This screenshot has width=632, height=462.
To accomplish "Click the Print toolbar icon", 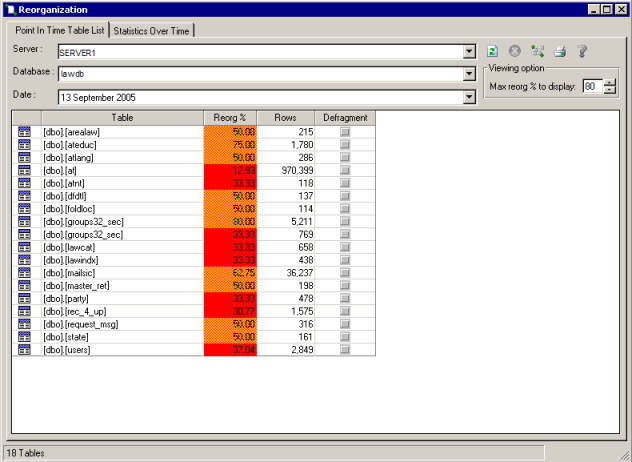I will pos(560,51).
